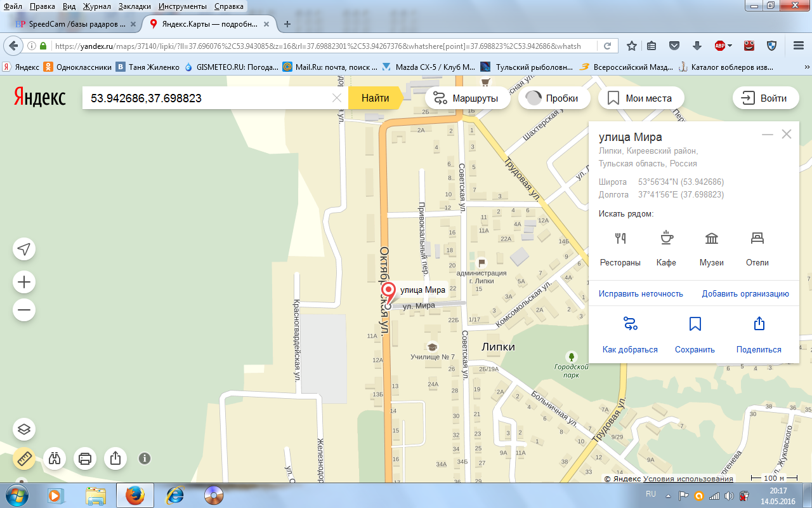Open Firefox hamburger menu
This screenshot has width=812, height=508.
point(799,46)
